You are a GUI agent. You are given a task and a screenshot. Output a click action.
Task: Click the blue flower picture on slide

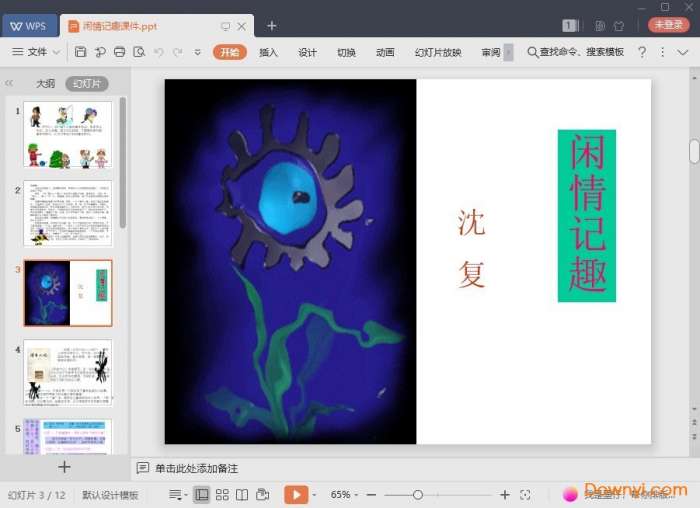click(x=291, y=262)
